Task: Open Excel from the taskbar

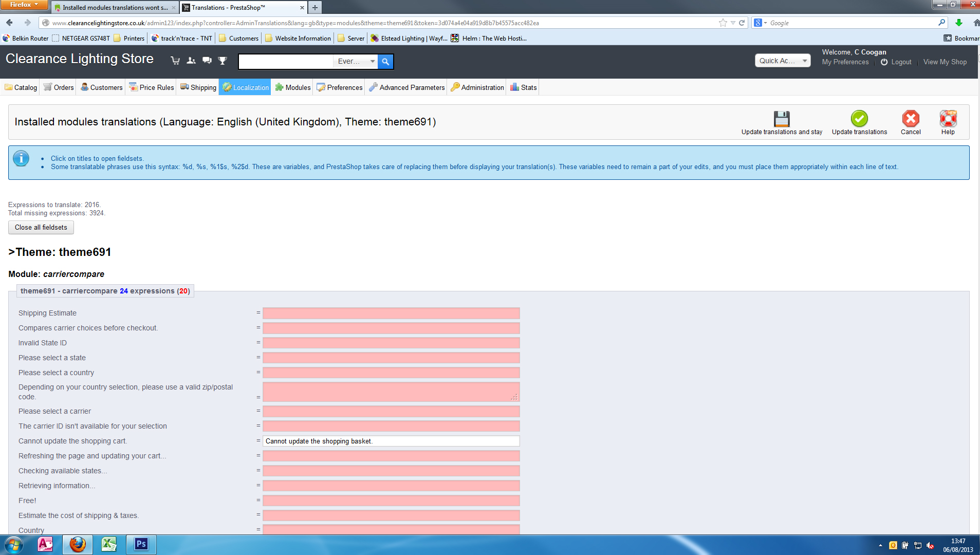Action: point(109,544)
